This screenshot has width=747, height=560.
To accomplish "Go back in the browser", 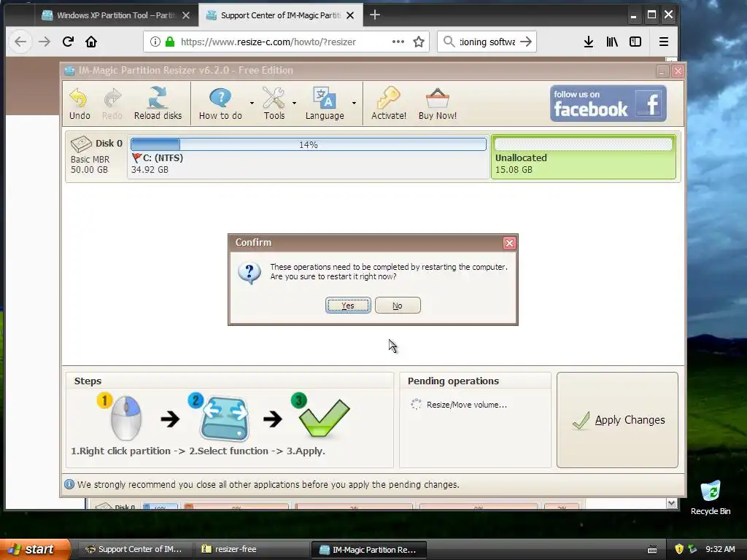I will [x=20, y=42].
